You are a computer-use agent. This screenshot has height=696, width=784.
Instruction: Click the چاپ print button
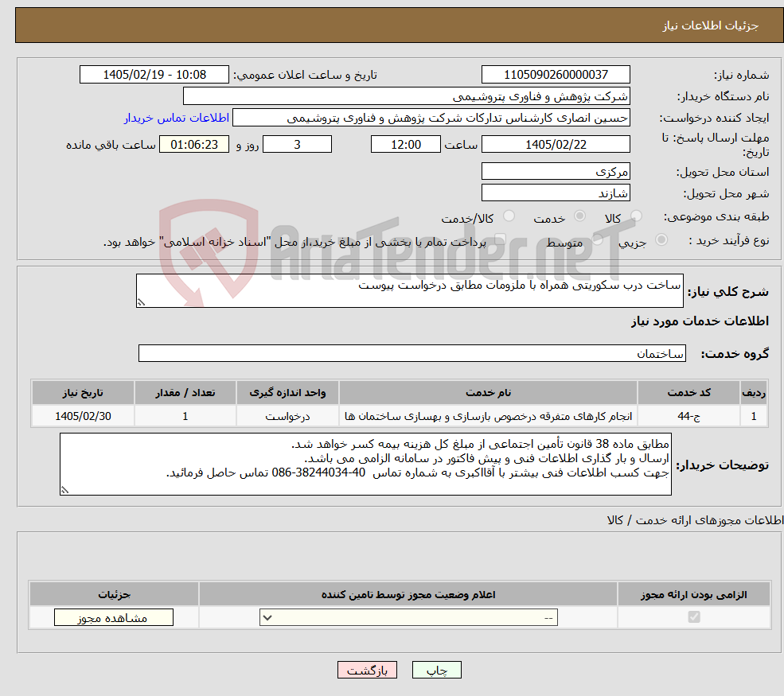436,670
